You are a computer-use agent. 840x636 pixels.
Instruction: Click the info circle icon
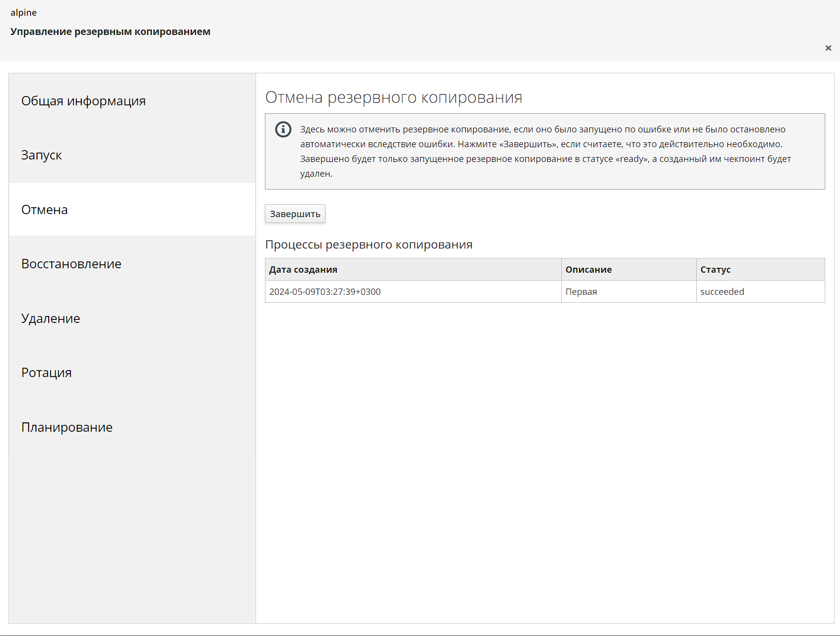pos(283,129)
